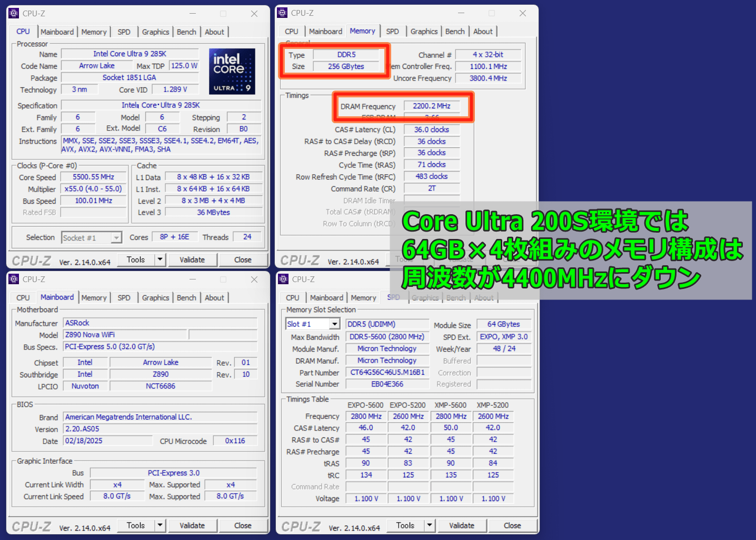Click the Level 3 cache value '36 MBytes'
Image resolution: width=756 pixels, height=540 pixels.
tap(214, 213)
